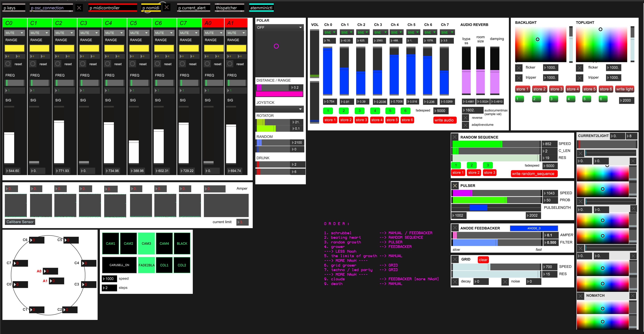This screenshot has height=334, width=644.
Task: Open the MUTE dropdown in channel C3
Action: point(89,33)
